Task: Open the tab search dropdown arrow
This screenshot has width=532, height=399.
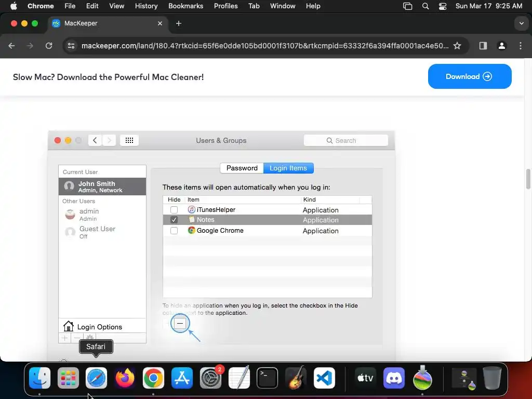Action: point(522,23)
